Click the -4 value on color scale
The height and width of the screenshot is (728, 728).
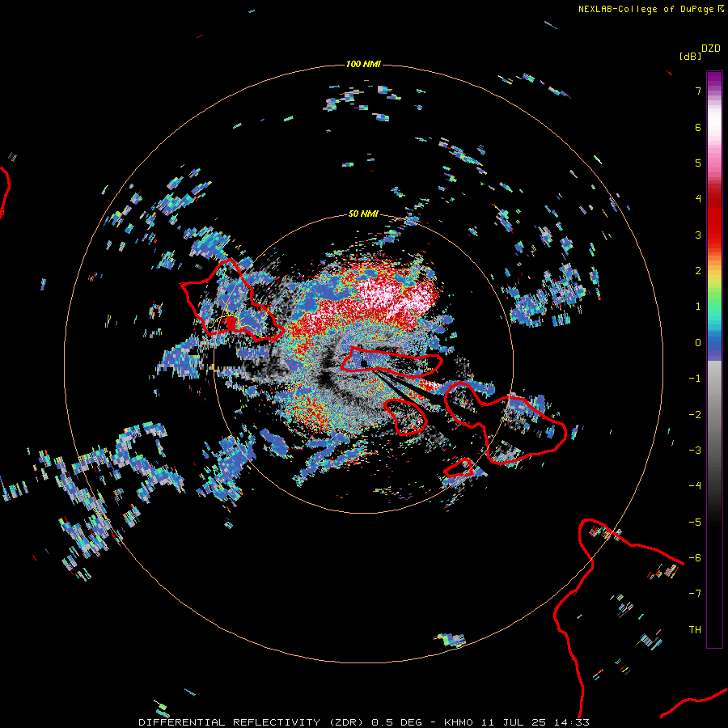pos(695,485)
